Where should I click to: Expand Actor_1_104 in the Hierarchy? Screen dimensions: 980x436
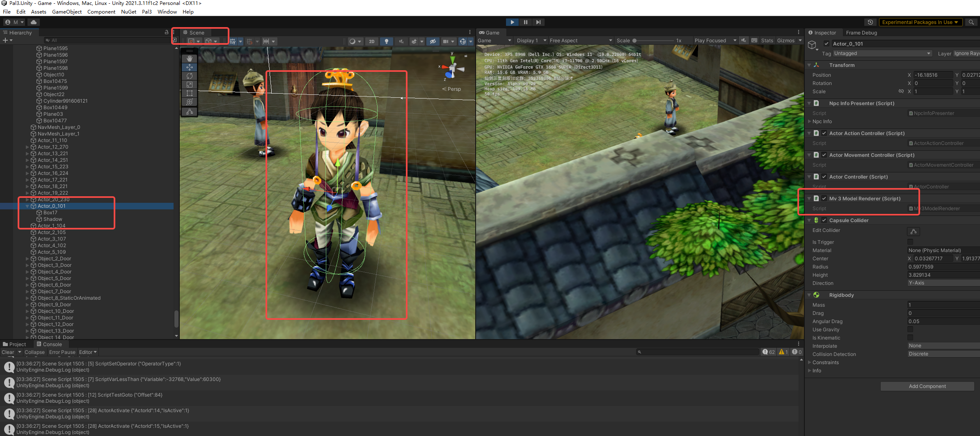tap(27, 225)
